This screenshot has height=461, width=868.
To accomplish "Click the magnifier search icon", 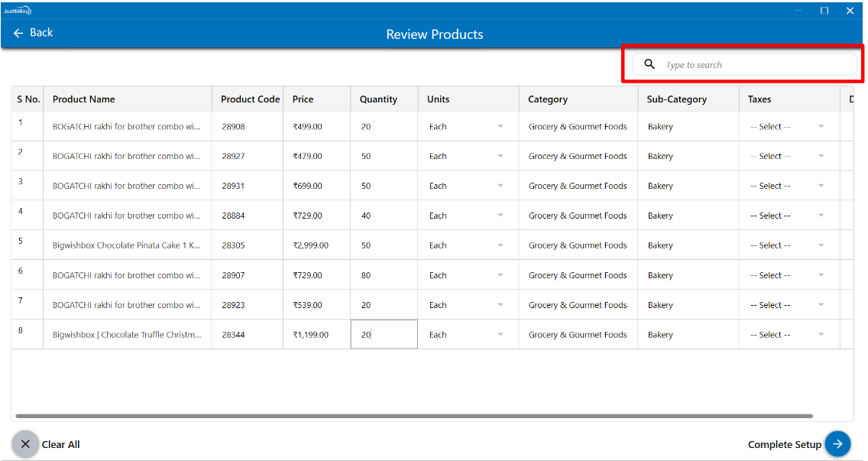I will [649, 64].
